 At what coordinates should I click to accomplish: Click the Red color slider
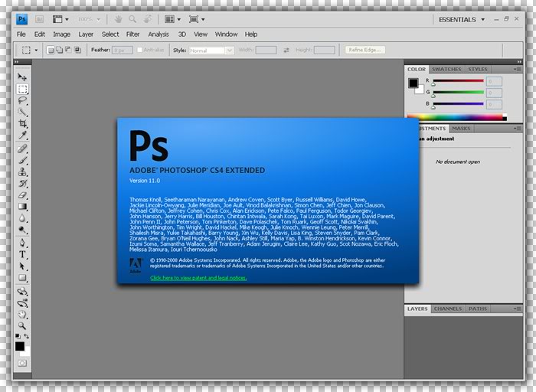[x=459, y=81]
